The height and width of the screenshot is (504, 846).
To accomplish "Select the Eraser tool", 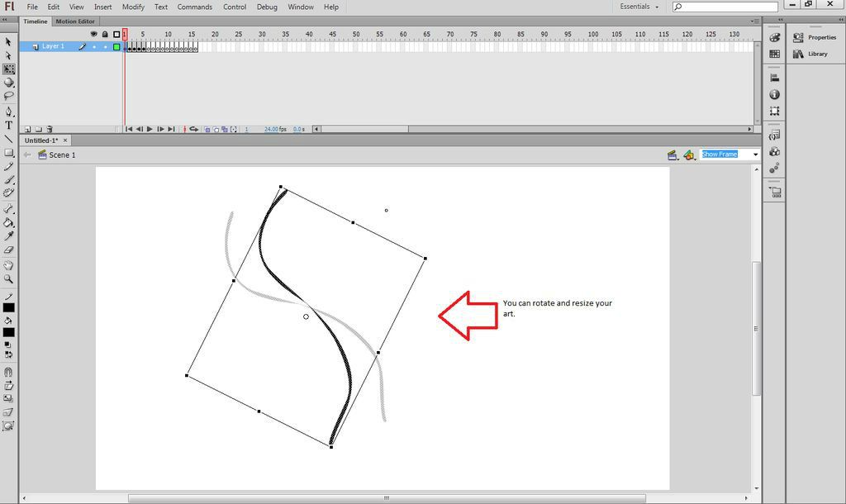I will pyautogui.click(x=8, y=250).
